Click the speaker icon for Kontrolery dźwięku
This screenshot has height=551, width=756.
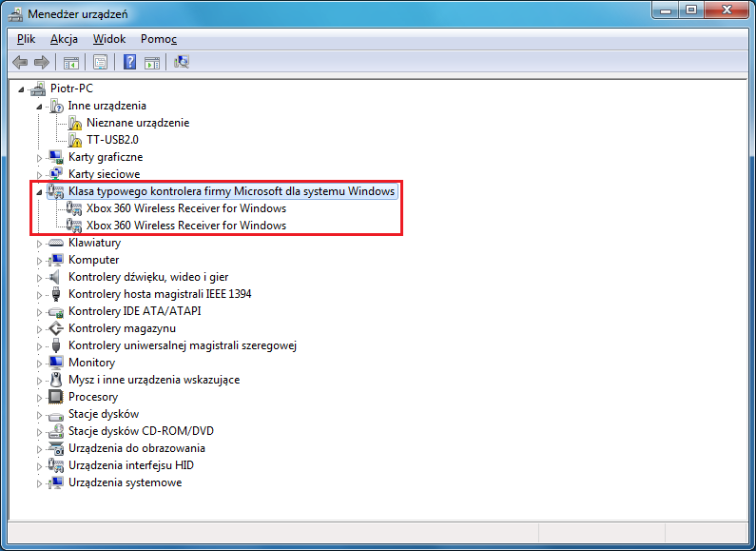click(55, 277)
